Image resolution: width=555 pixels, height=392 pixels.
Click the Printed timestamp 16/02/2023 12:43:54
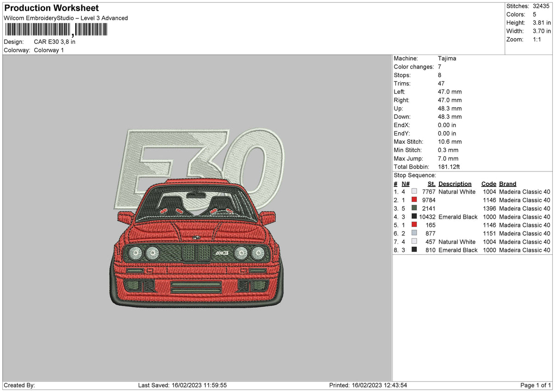pyautogui.click(x=379, y=386)
